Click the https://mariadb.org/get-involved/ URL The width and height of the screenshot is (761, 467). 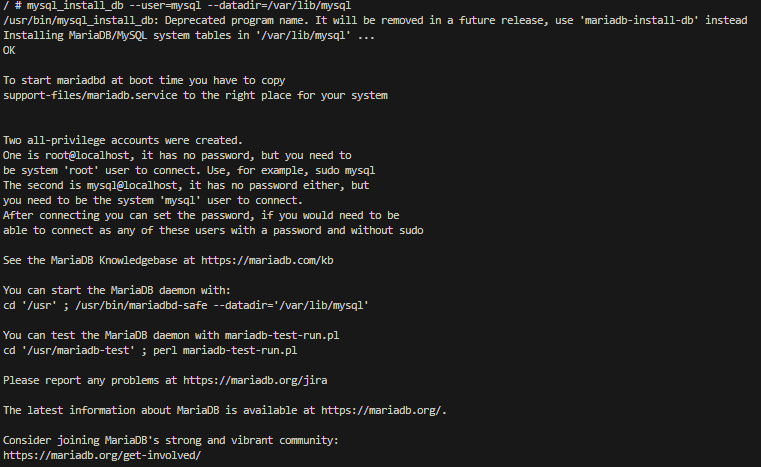pos(102,455)
